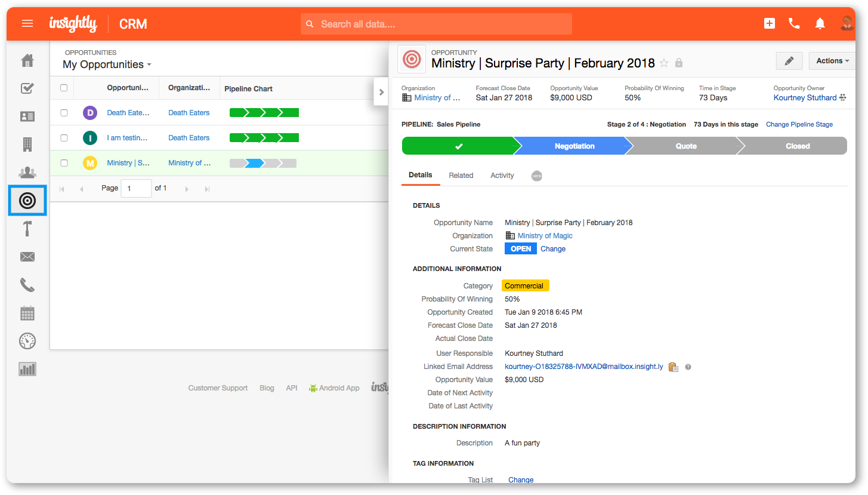868x495 pixels.
Task: Open Dashboards from the sidebar gauge icon
Action: [27, 341]
